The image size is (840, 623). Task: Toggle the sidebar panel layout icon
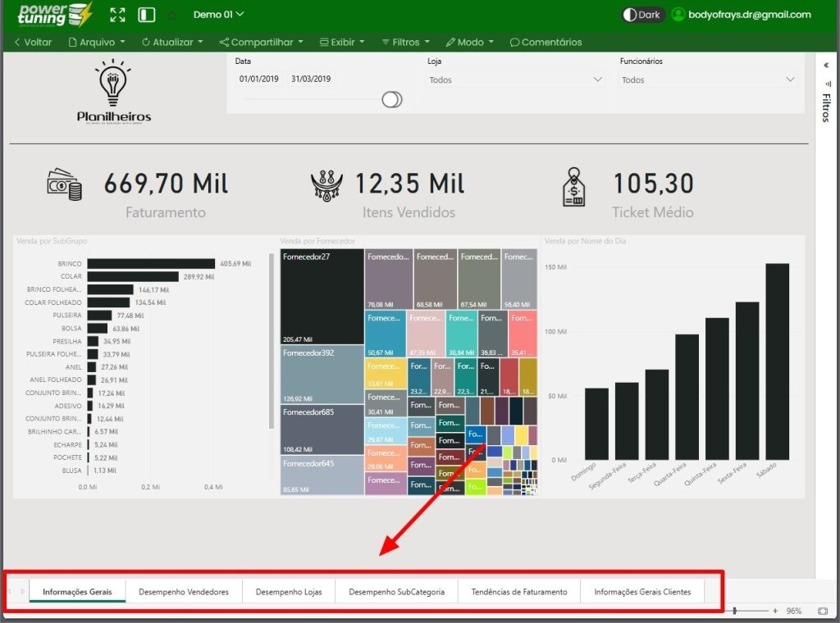pyautogui.click(x=147, y=15)
